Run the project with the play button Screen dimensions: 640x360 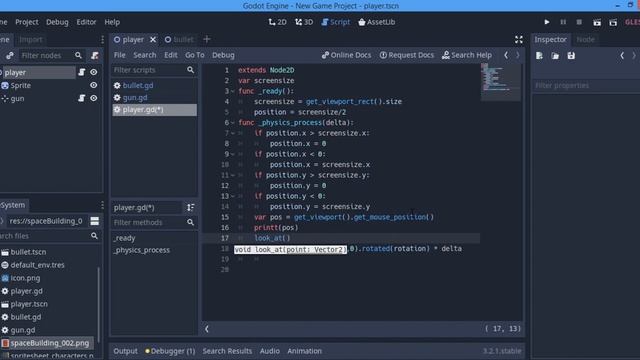click(547, 22)
